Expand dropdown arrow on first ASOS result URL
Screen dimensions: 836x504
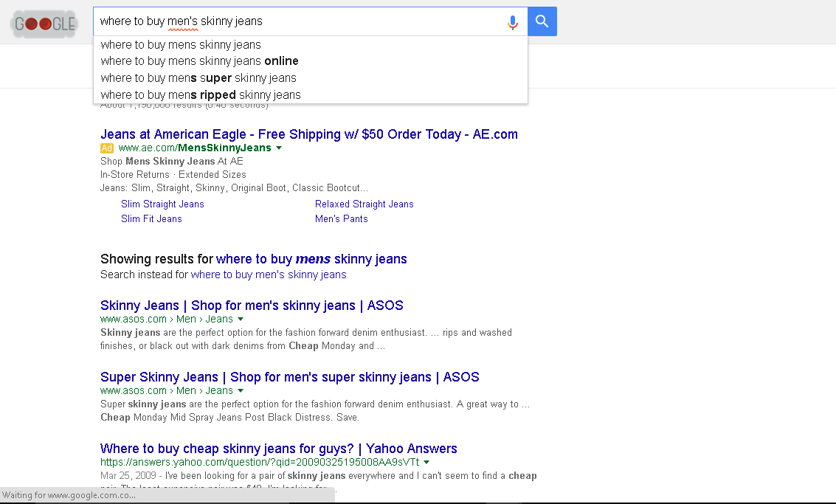click(x=241, y=319)
